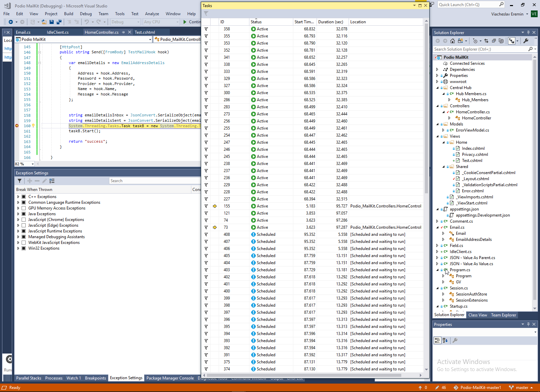Open the Team menu
The height and width of the screenshot is (392, 540).
click(x=103, y=14)
